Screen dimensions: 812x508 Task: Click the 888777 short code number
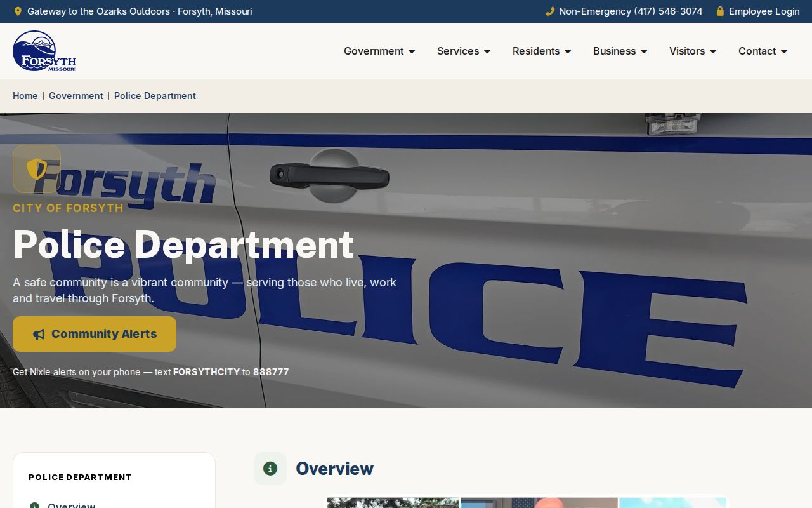click(x=271, y=372)
